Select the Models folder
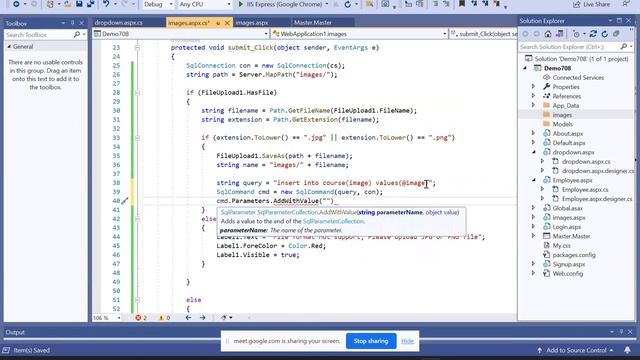 (x=562, y=124)
